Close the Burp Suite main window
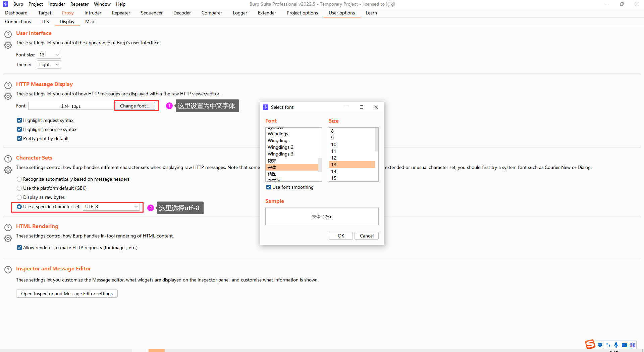Screen dimensions: 644x352 [637, 4]
